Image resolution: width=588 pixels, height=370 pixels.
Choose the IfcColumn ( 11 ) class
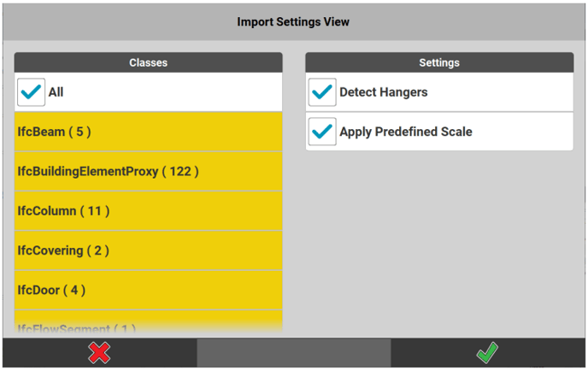pos(148,211)
